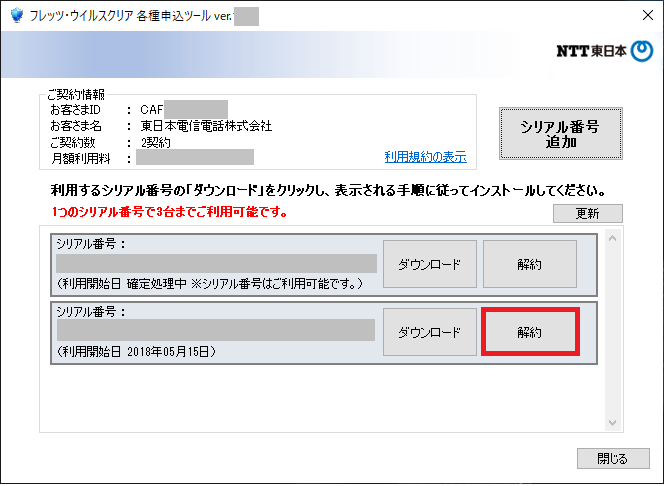
Task: Open the 利用規約の表示 link
Action: (425, 157)
